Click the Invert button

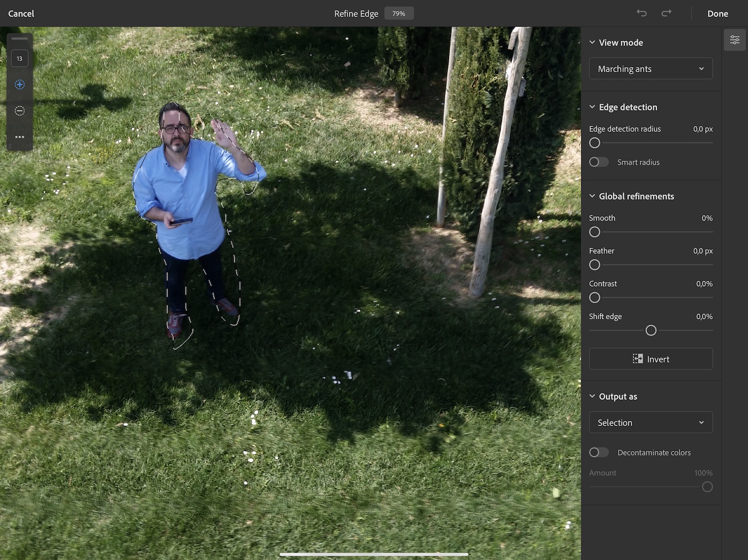pyautogui.click(x=651, y=359)
